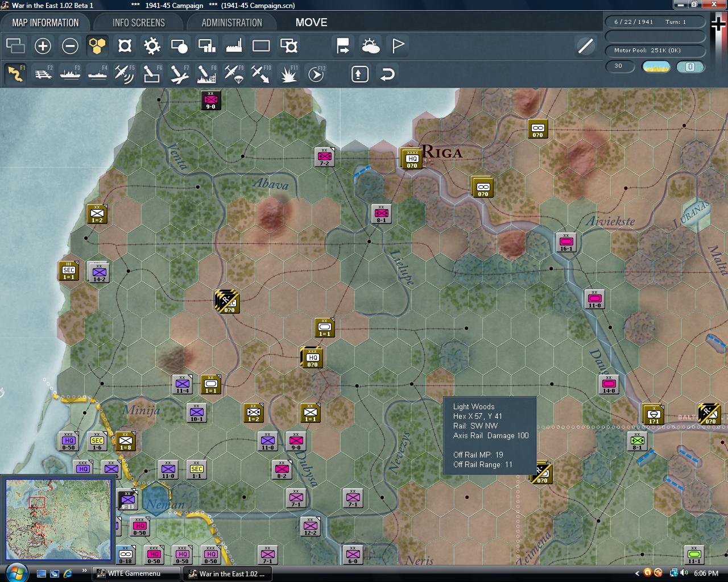Click the F11 explosion mode icon
The width and height of the screenshot is (728, 582).
(x=288, y=74)
